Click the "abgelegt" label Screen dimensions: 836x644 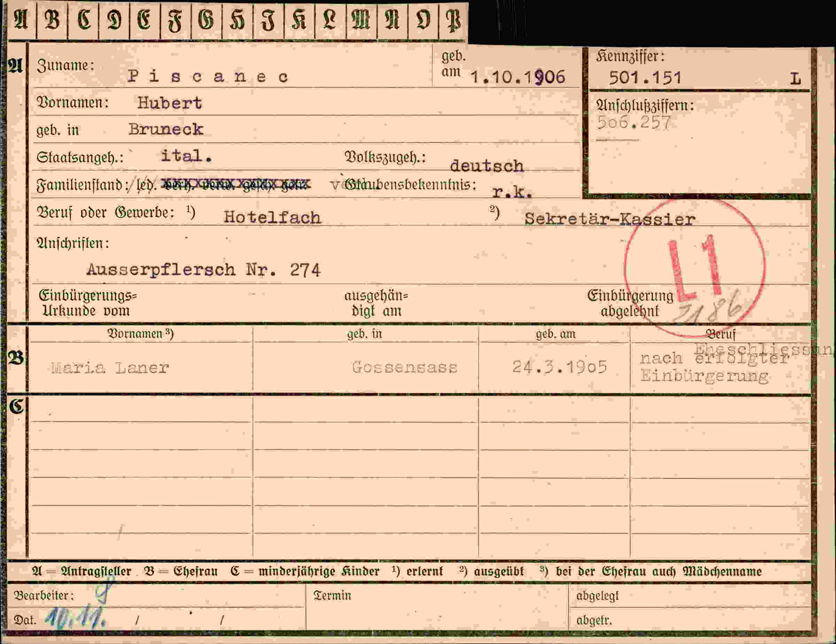click(597, 596)
